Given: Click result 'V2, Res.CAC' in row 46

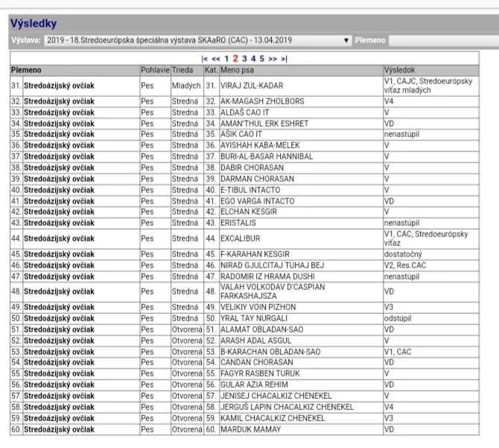Looking at the screenshot, I should coord(405,265).
